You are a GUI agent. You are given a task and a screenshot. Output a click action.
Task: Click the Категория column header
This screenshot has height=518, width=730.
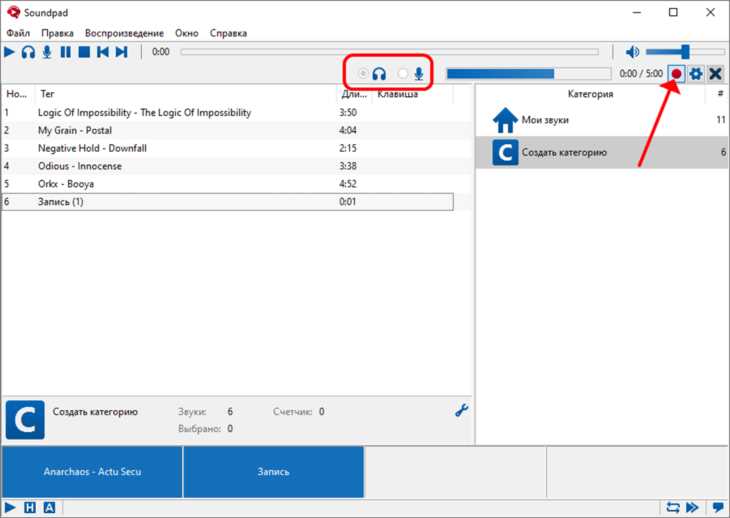(x=590, y=94)
